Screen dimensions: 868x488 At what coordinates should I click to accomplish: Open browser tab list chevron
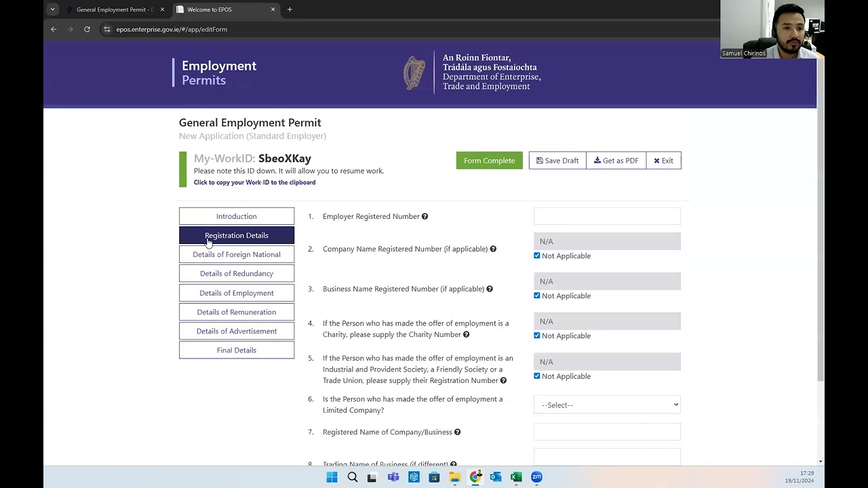coord(52,9)
